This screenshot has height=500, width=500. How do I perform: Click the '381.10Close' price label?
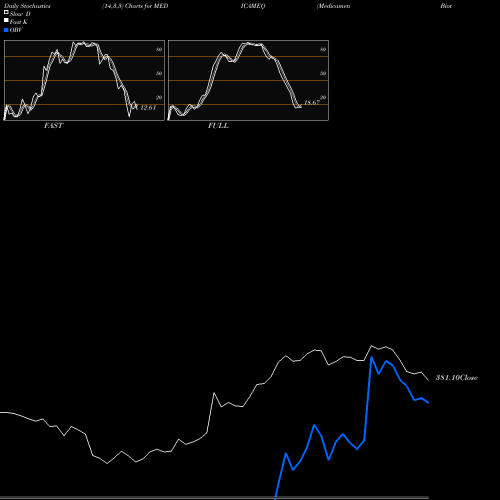[457, 378]
